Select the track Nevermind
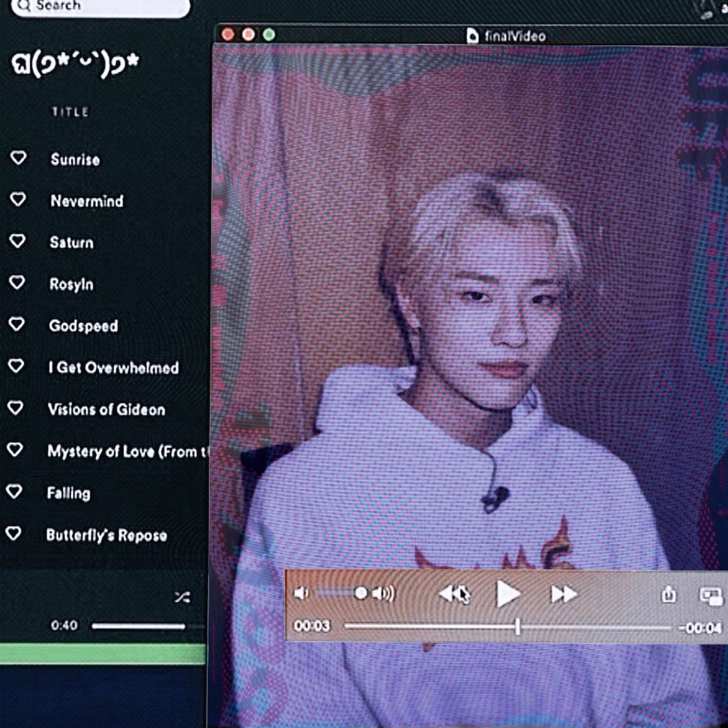Viewport: 728px width, 728px height. coord(87,201)
